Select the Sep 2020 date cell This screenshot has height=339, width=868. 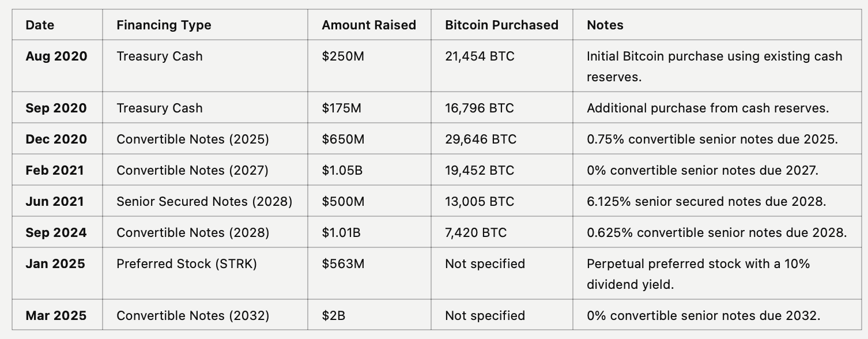56,108
